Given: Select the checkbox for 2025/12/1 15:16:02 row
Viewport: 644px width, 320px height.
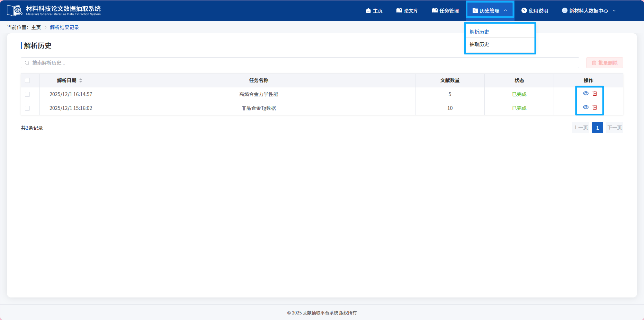Looking at the screenshot, I should click(27, 108).
